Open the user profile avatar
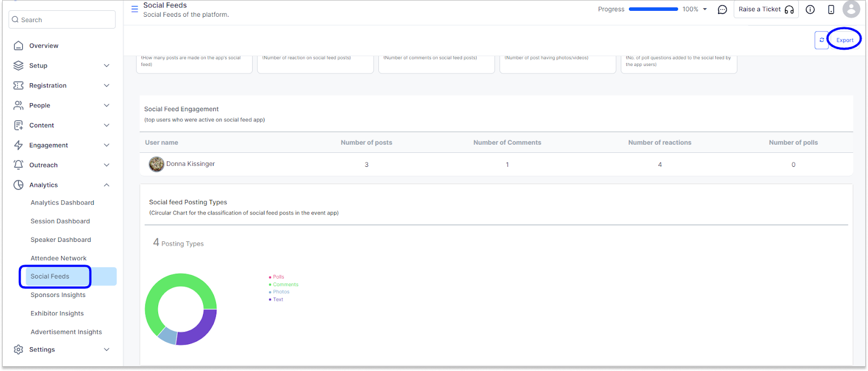Screen dimensions: 868x371 (x=851, y=9)
